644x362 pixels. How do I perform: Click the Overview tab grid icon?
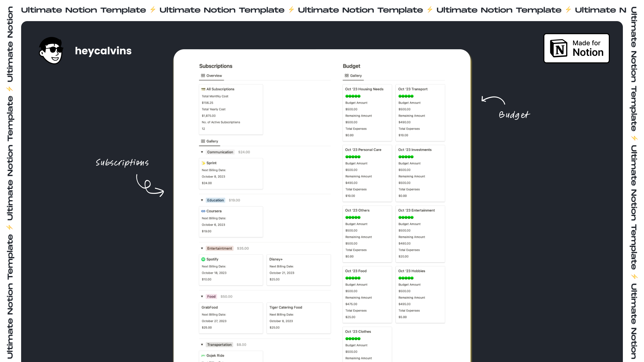[203, 75]
